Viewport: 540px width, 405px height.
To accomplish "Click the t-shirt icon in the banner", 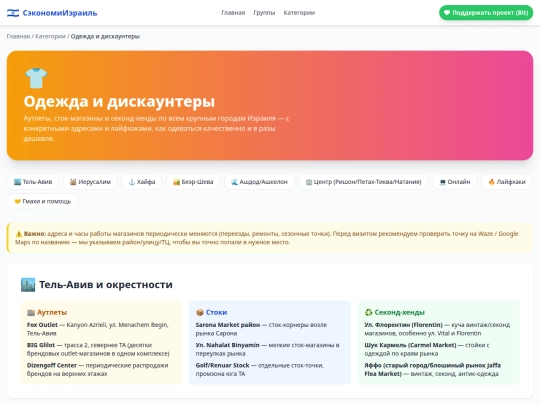I will (x=36, y=78).
